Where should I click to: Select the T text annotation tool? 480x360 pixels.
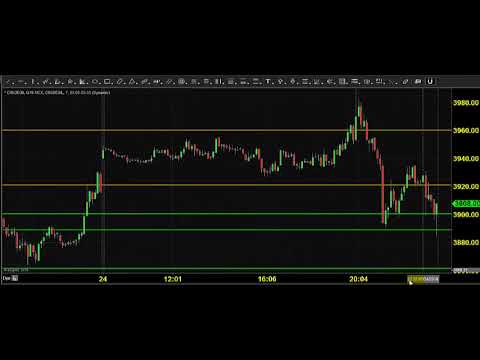pyautogui.click(x=268, y=82)
